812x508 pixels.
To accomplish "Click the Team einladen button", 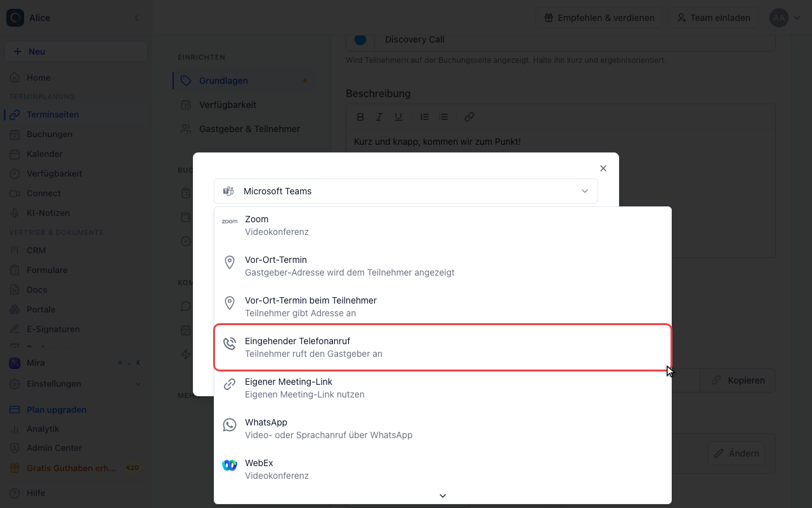I will click(x=714, y=18).
